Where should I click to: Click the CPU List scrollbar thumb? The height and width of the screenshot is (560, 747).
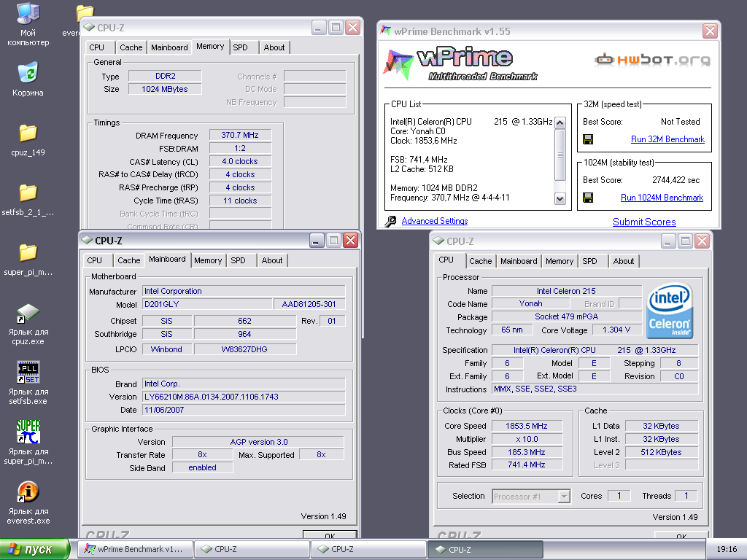pyautogui.click(x=560, y=155)
